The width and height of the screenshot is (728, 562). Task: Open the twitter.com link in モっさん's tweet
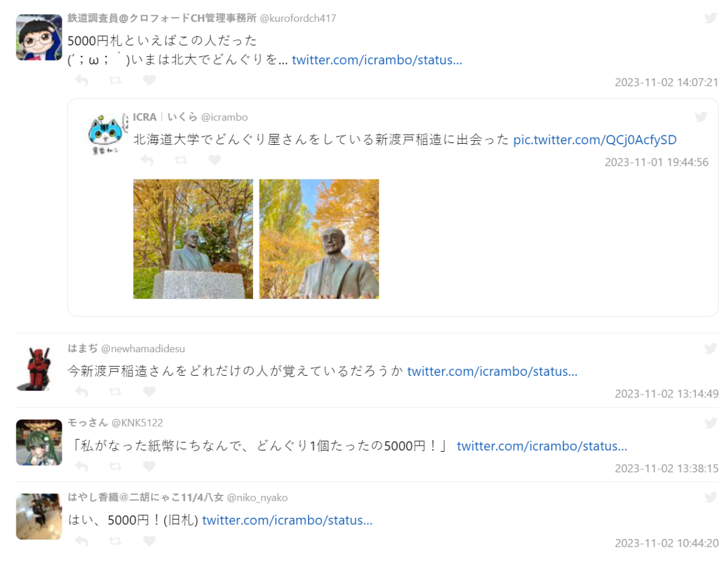pyautogui.click(x=542, y=446)
